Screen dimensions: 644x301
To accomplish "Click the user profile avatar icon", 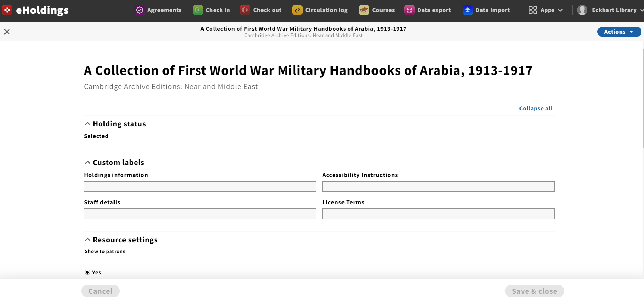I will point(582,10).
